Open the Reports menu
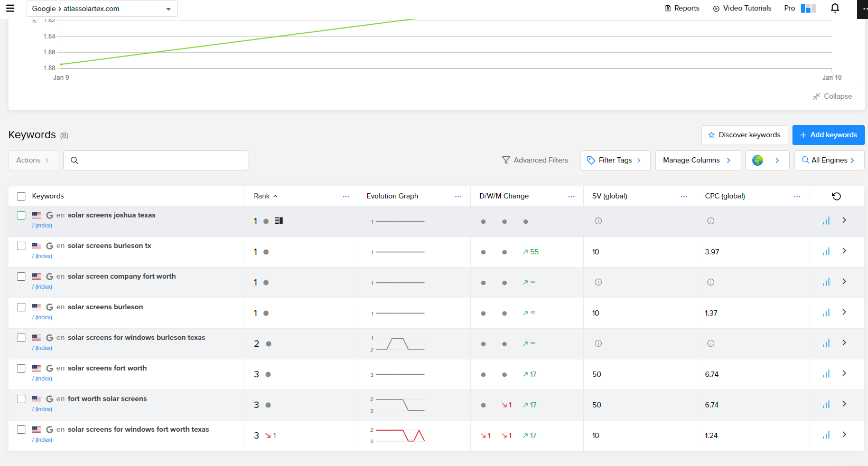Viewport: 868px width, 466px height. [x=682, y=8]
